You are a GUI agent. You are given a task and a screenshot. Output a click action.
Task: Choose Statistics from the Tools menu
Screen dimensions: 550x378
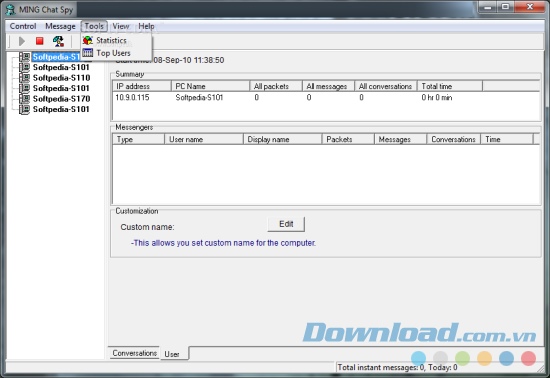tap(116, 40)
